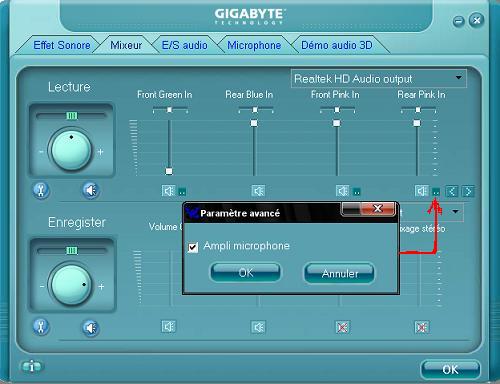The height and width of the screenshot is (384, 500).
Task: Click the Annuler button
Action: click(339, 273)
